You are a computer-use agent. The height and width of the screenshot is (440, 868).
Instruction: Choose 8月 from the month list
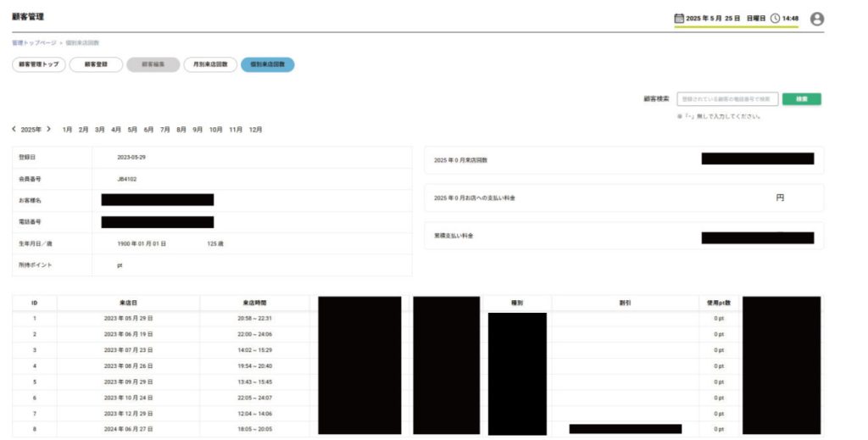(x=181, y=130)
